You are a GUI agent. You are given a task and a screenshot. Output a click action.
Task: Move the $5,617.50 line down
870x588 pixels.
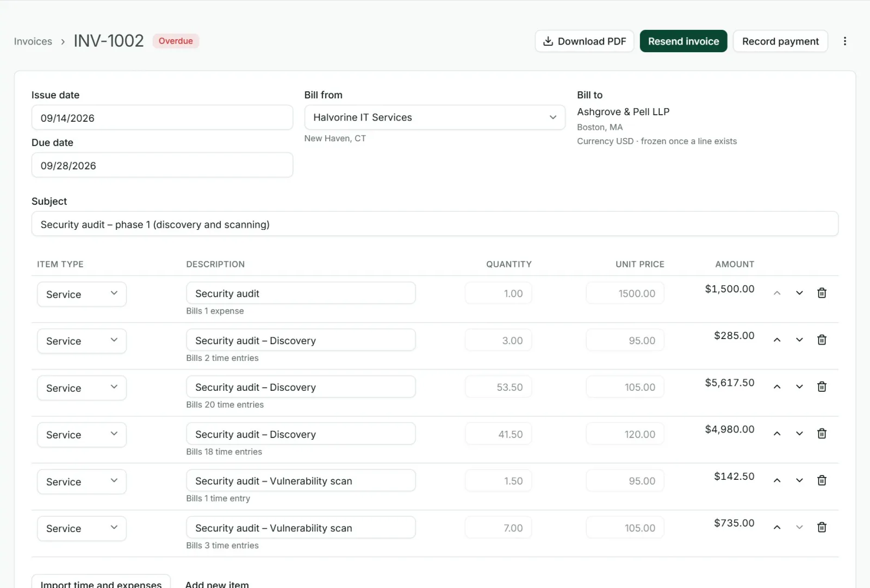point(799,386)
